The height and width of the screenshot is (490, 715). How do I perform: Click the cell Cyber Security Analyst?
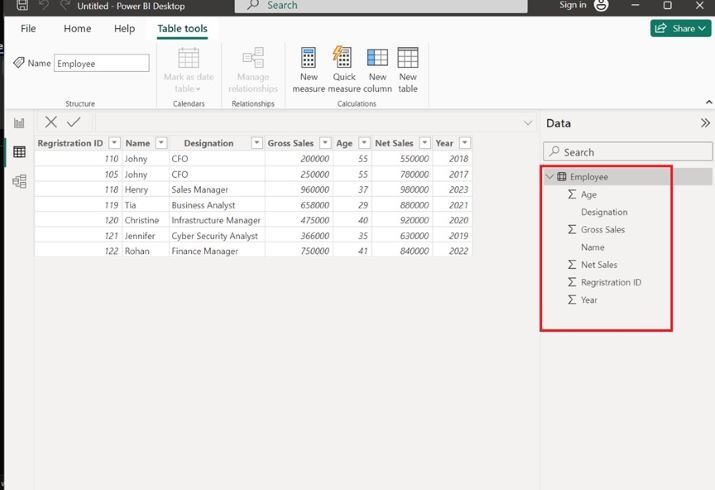pyautogui.click(x=215, y=236)
